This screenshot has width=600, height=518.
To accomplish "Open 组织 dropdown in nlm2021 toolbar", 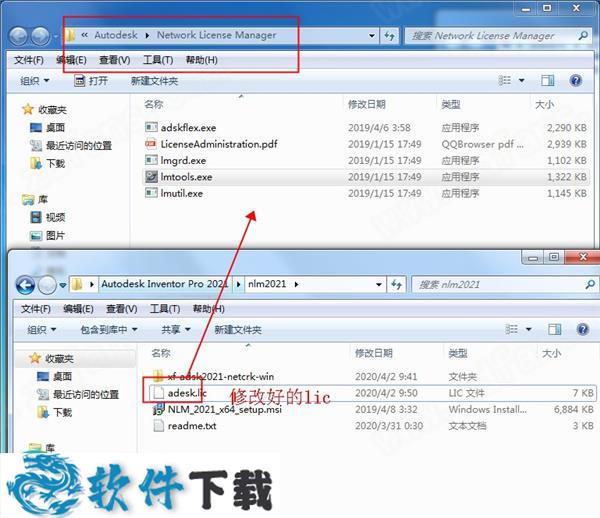I will [x=41, y=329].
